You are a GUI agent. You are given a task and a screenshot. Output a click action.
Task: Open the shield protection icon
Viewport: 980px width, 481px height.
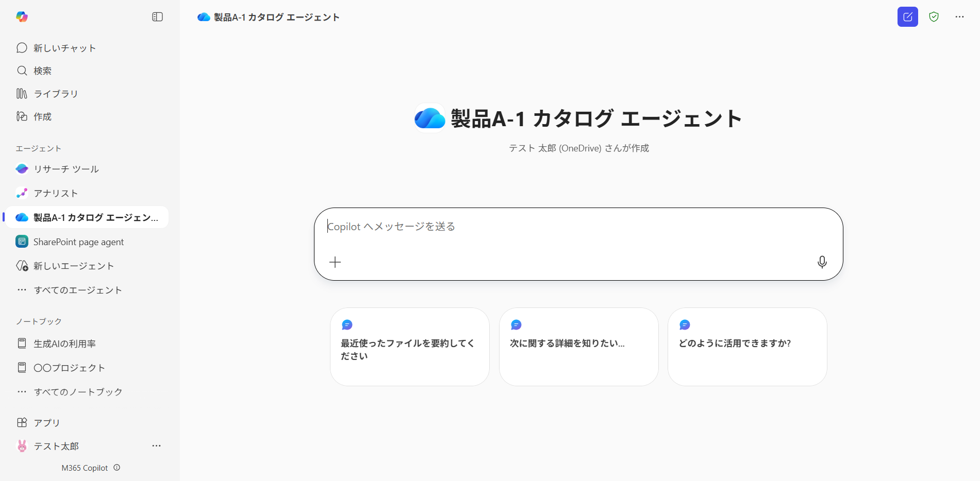934,17
